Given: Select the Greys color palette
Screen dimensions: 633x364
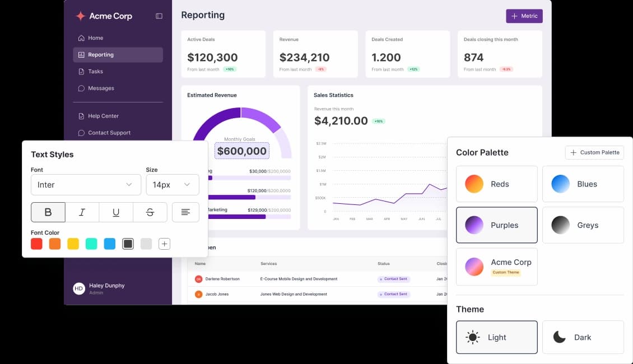Looking at the screenshot, I should coord(583,225).
